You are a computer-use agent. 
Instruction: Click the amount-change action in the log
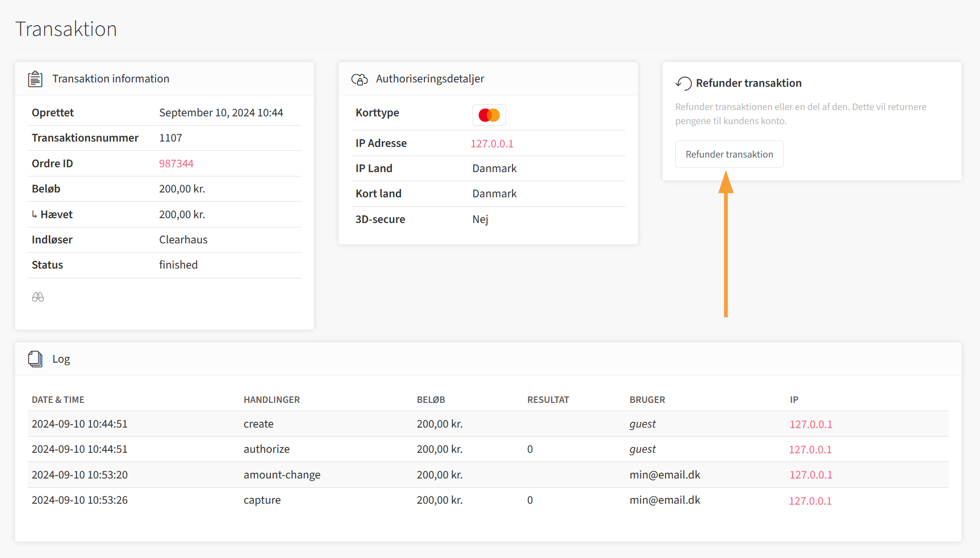[x=282, y=475]
